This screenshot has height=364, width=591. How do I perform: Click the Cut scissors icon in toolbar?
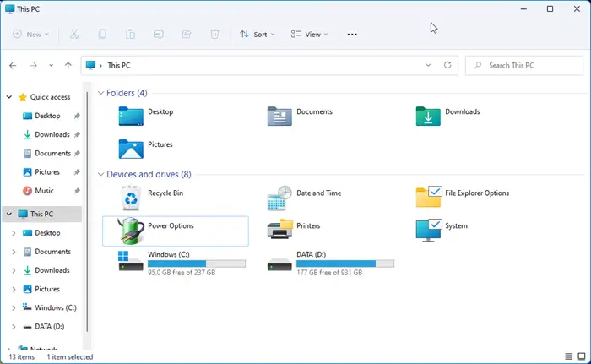pyautogui.click(x=74, y=35)
